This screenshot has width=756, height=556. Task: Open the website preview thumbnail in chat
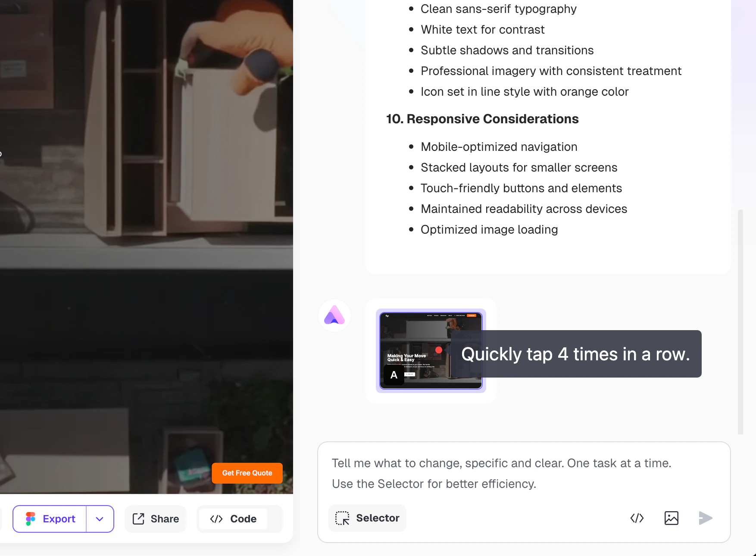pos(431,350)
